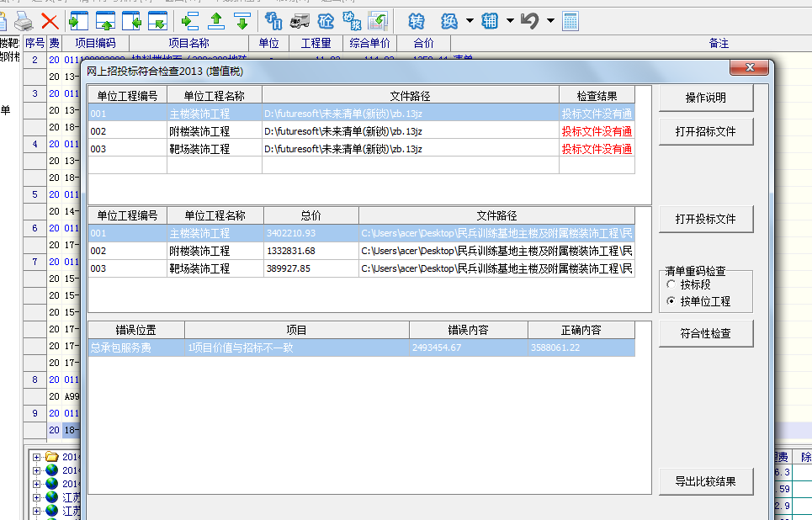Click the 辅 toolbar icon
Screen dimensions: 812x520
(490, 21)
